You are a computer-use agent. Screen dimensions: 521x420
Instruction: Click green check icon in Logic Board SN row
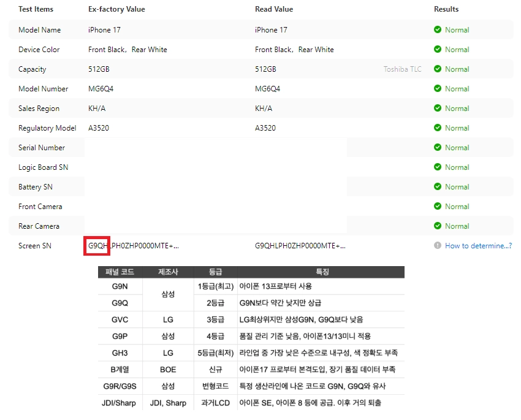point(438,167)
